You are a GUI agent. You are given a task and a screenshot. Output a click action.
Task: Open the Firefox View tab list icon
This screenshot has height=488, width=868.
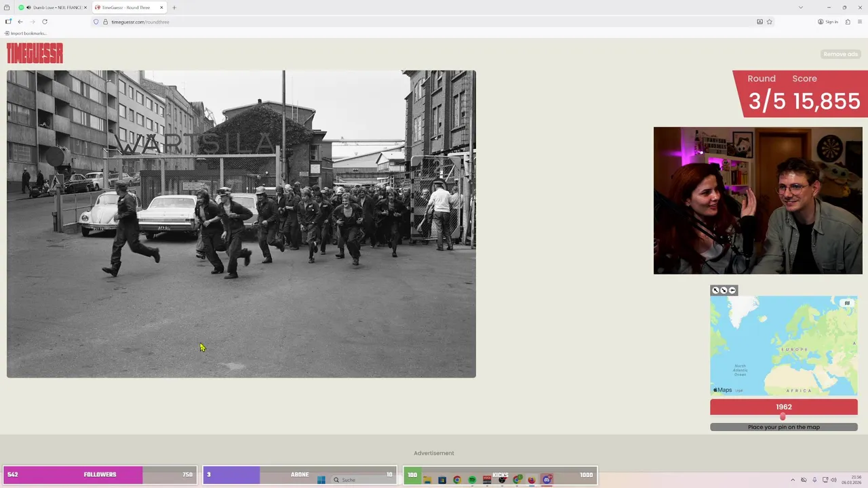point(7,7)
